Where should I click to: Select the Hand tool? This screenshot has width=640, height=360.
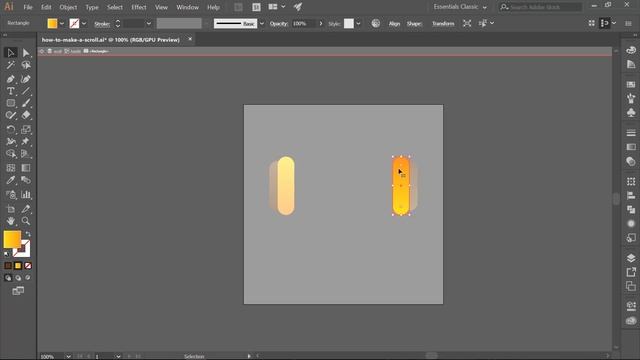(11, 221)
